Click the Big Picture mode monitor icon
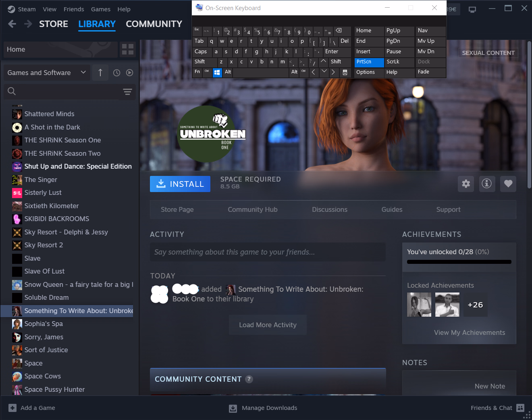Screen dimensions: 532x420 pos(472,9)
